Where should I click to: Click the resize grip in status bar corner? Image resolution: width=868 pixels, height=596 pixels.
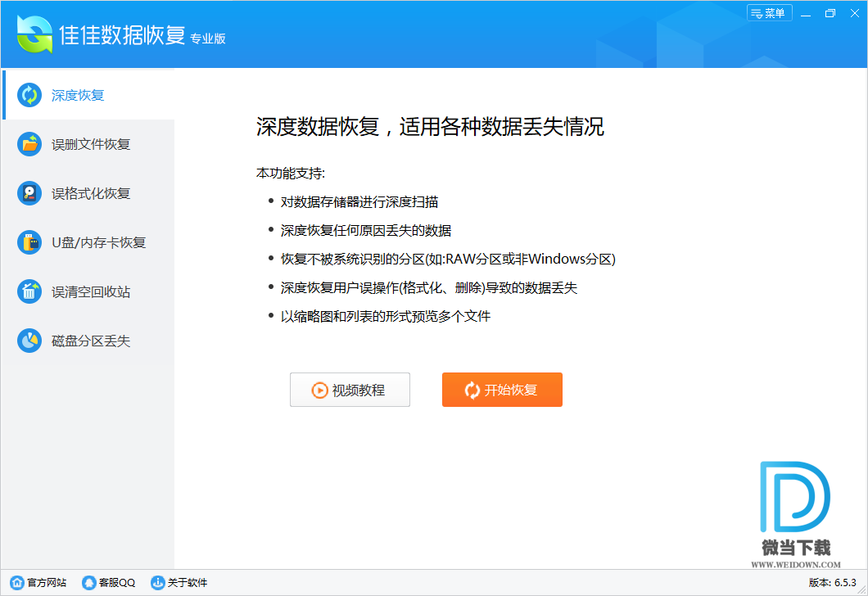click(862, 590)
